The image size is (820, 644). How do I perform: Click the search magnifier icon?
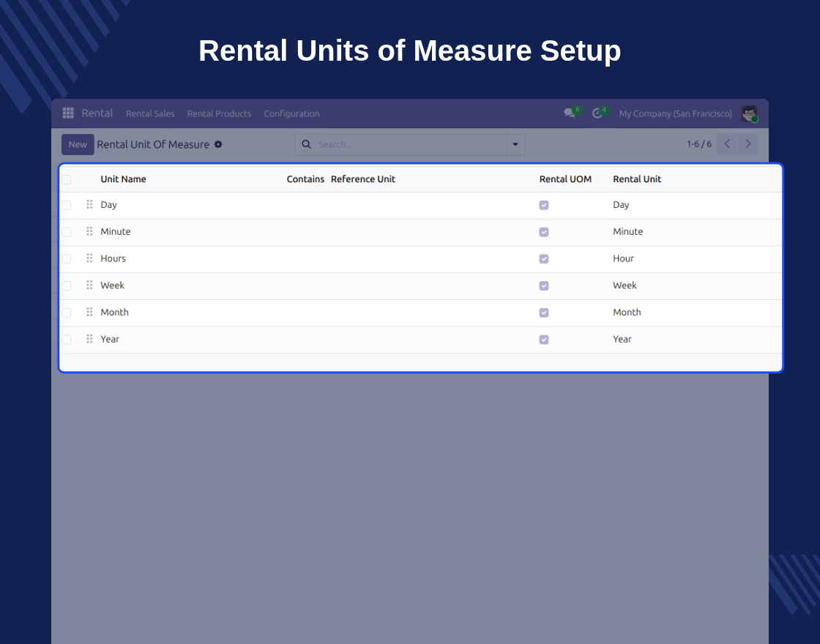point(307,144)
